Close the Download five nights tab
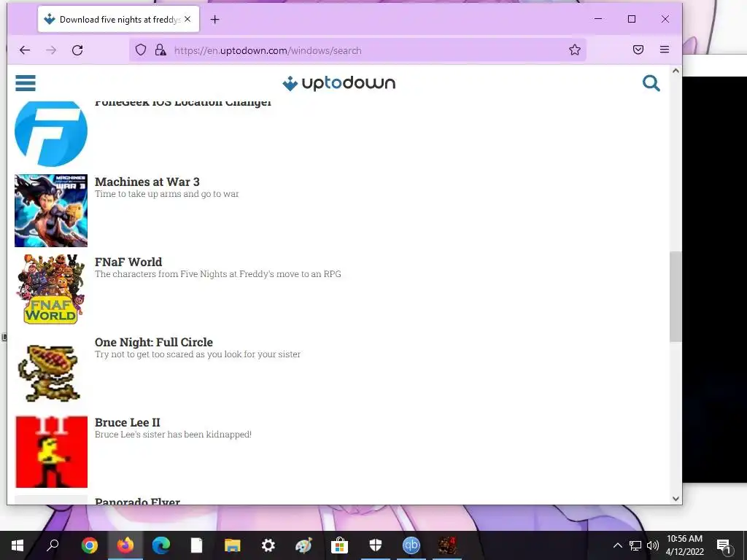The image size is (747, 560). pos(187,19)
